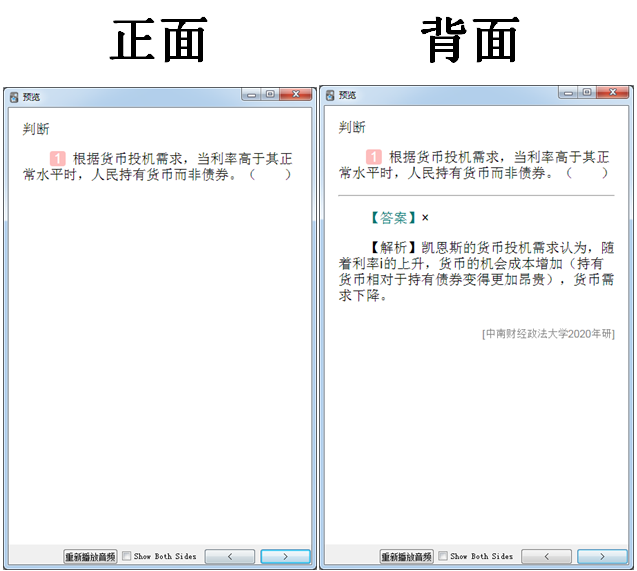
Task: Click the source tag 中南财经政法大学2020年研
Action: (548, 334)
